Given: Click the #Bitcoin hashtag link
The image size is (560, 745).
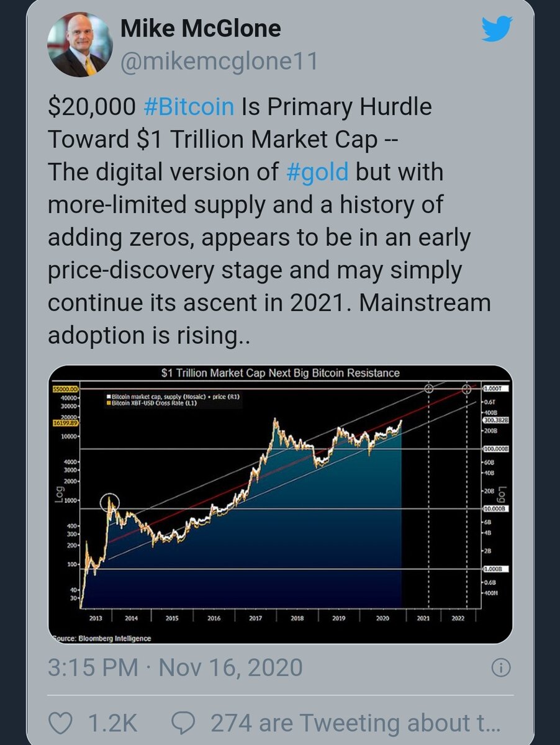Looking at the screenshot, I should click(189, 107).
